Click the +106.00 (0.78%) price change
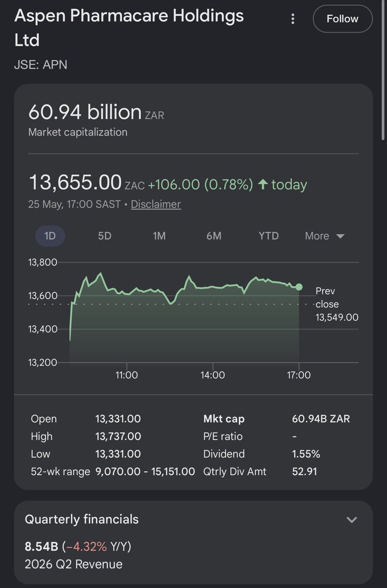 (201, 185)
